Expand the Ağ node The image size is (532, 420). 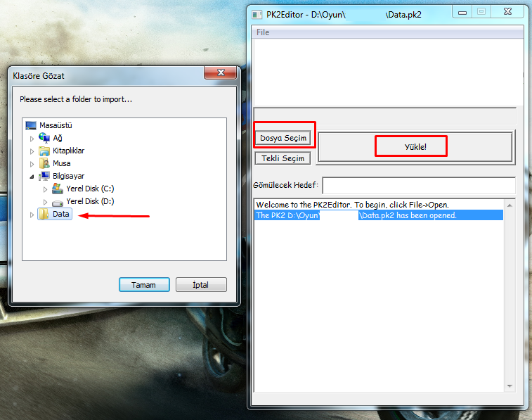coord(32,139)
